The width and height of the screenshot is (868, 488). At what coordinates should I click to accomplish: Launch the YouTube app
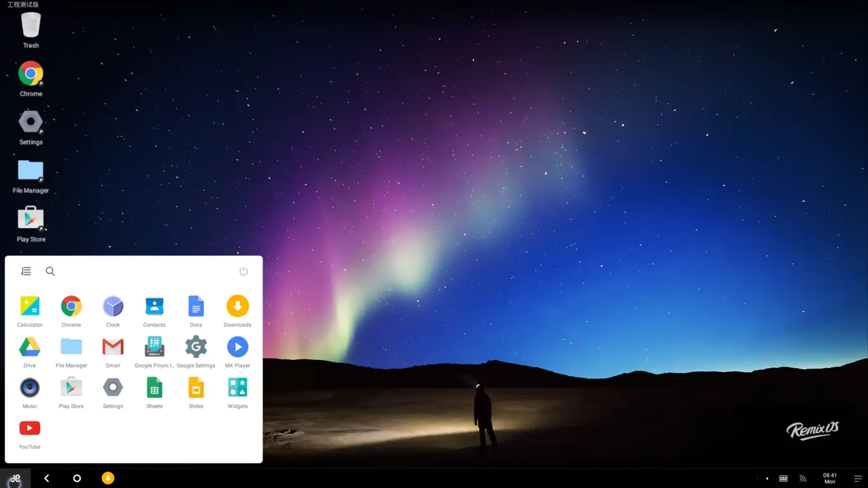[x=30, y=433]
